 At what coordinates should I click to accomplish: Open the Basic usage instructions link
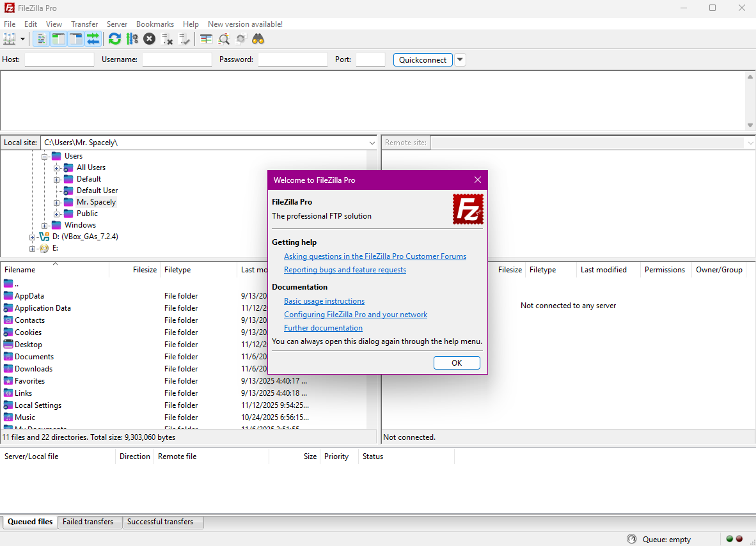(324, 301)
